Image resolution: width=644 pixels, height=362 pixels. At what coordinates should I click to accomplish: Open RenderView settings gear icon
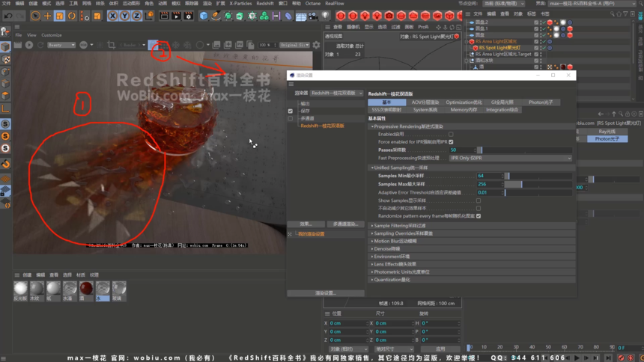(x=316, y=45)
